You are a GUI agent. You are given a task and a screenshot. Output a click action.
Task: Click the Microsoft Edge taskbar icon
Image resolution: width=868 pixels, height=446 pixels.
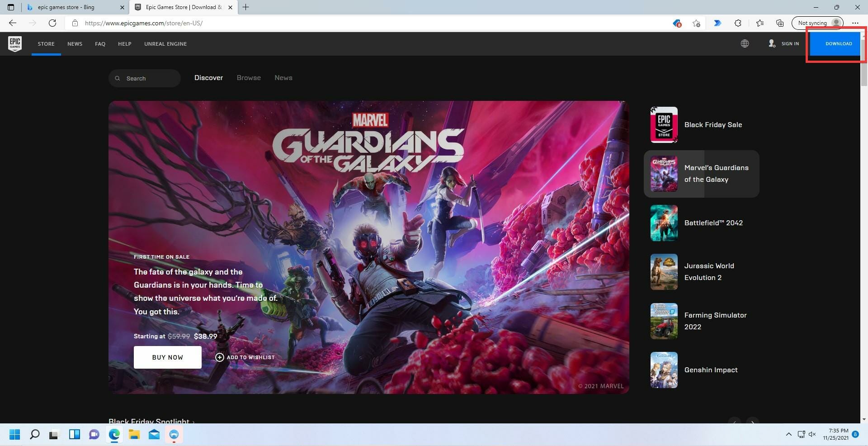(114, 435)
